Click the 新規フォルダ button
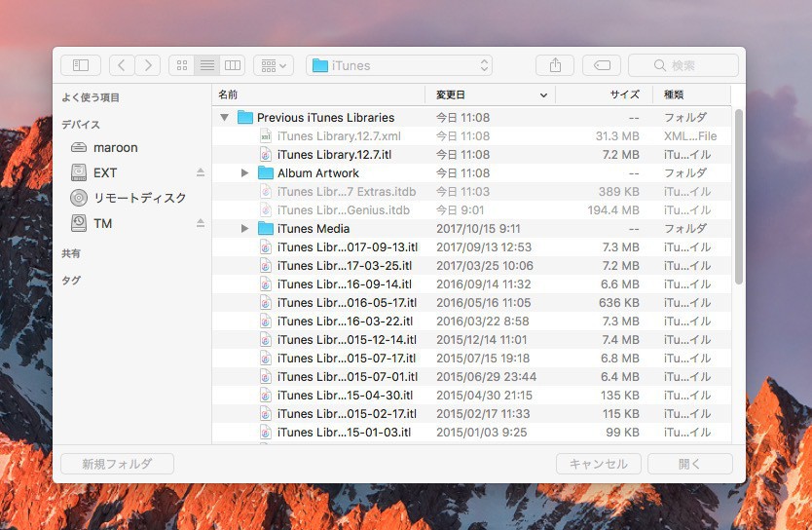Viewport: 812px width, 530px height. pos(117,464)
